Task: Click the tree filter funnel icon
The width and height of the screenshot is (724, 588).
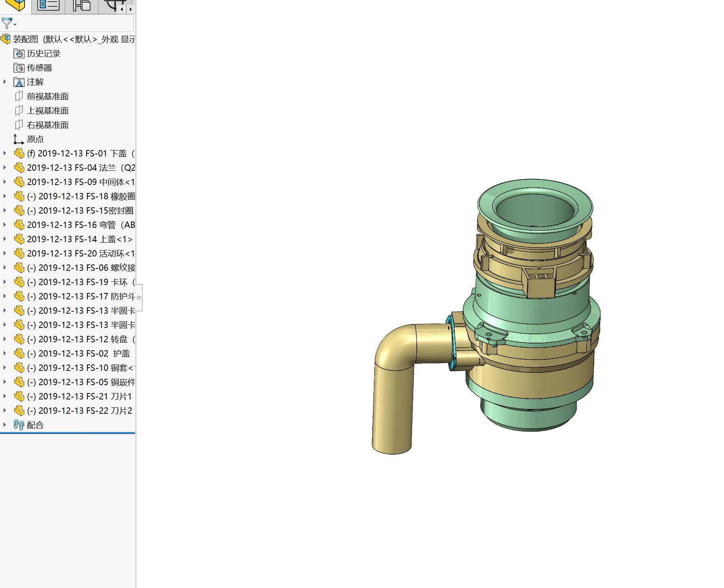Action: (8, 23)
